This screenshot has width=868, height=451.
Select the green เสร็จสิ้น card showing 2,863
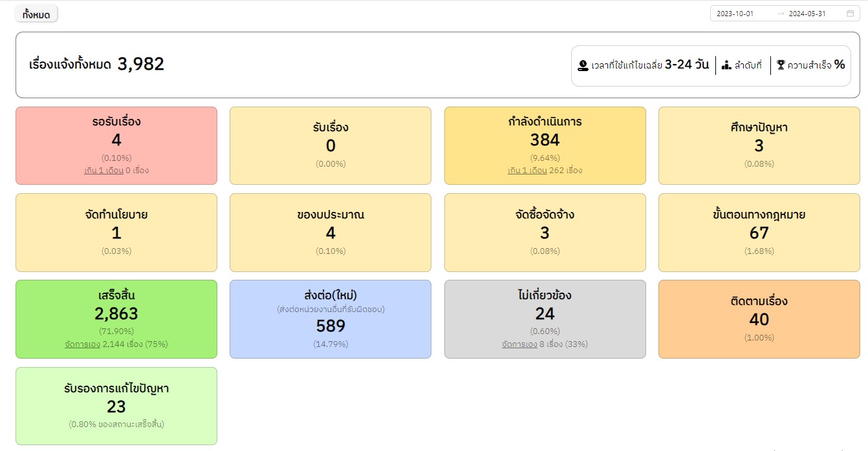click(116, 319)
